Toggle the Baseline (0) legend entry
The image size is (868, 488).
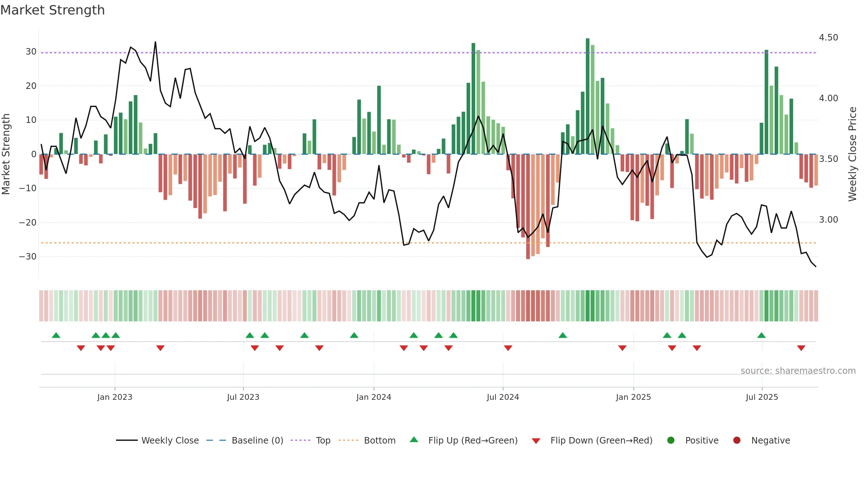(245, 440)
